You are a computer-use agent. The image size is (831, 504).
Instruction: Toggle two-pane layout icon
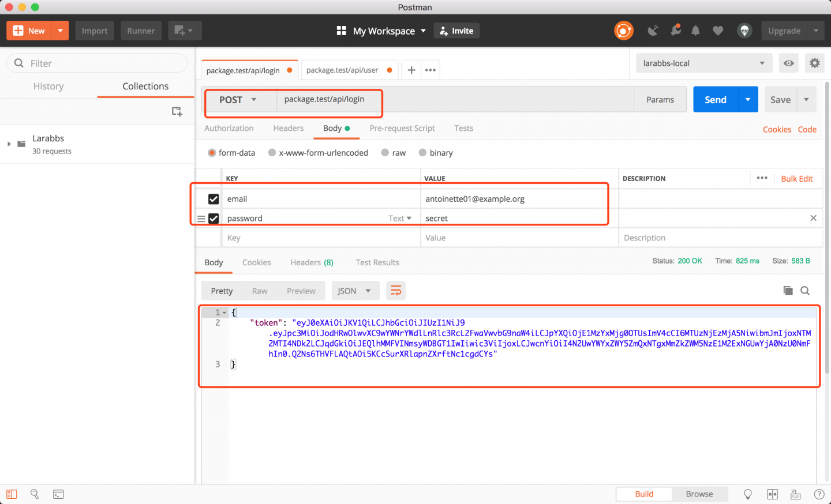click(773, 494)
